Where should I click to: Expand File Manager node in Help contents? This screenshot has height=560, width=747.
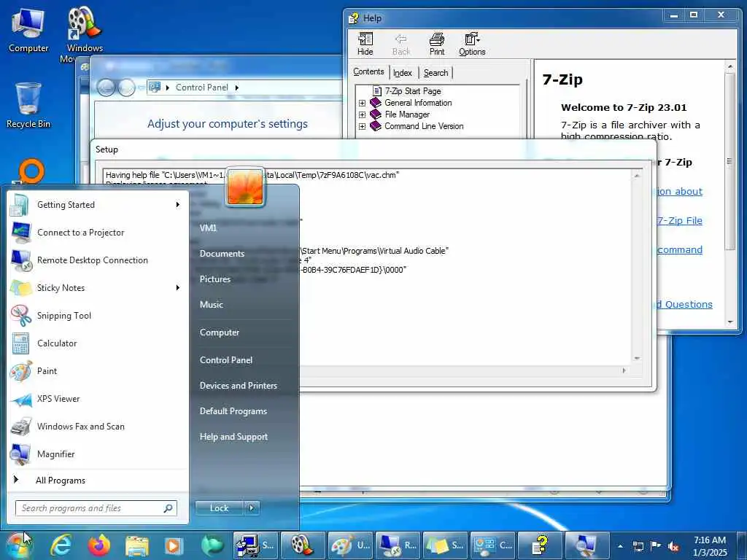point(362,114)
